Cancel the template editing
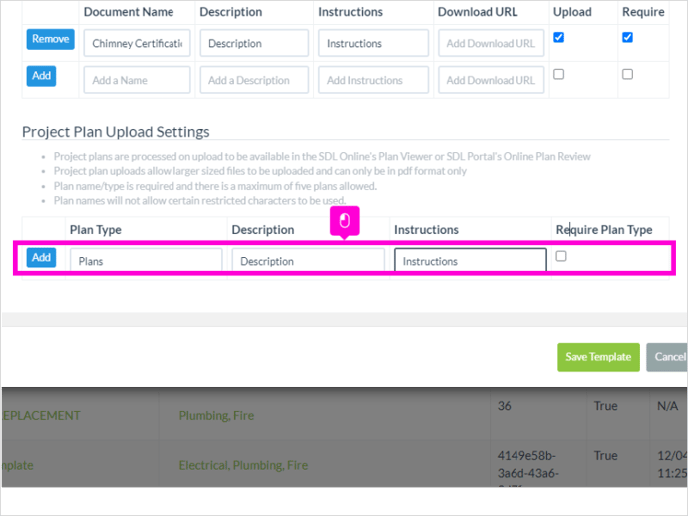This screenshot has width=688, height=516. click(667, 357)
